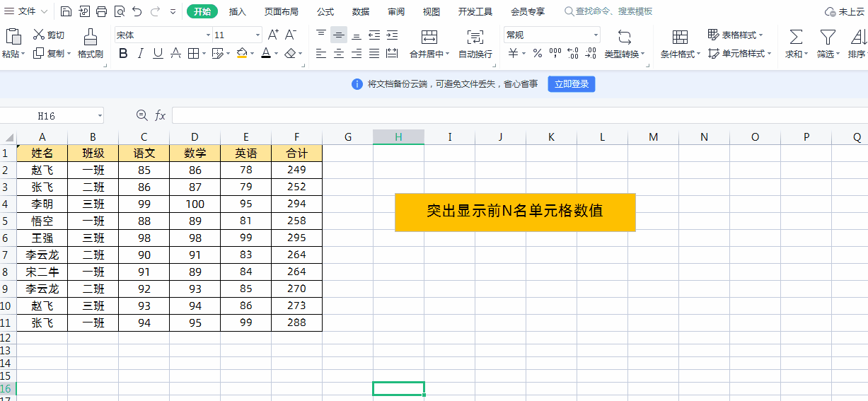The image size is (868, 401).
Task: Switch to Data (数据) tab
Action: (x=361, y=11)
